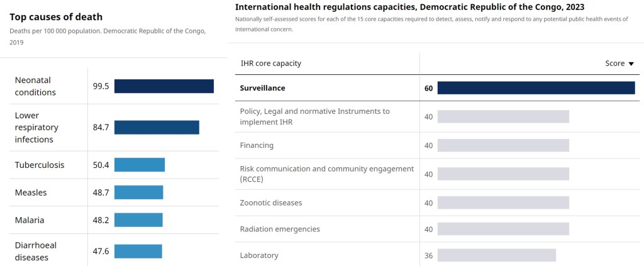Click the Policy, Legal and normative Instruments label
The image size is (644, 266).
[x=314, y=116]
